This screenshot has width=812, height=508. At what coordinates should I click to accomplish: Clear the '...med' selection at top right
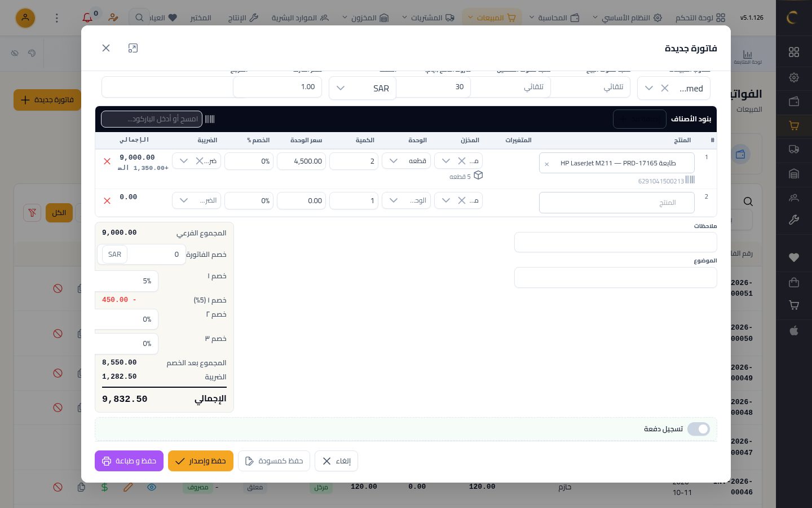665,88
